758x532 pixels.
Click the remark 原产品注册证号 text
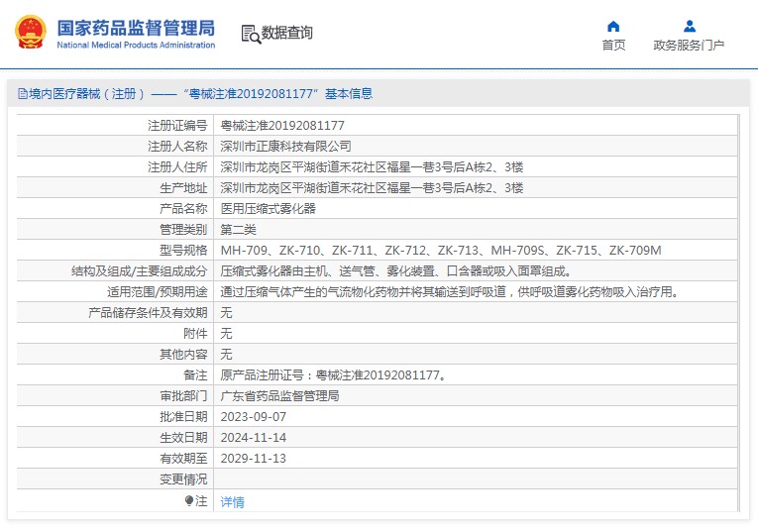334,374
